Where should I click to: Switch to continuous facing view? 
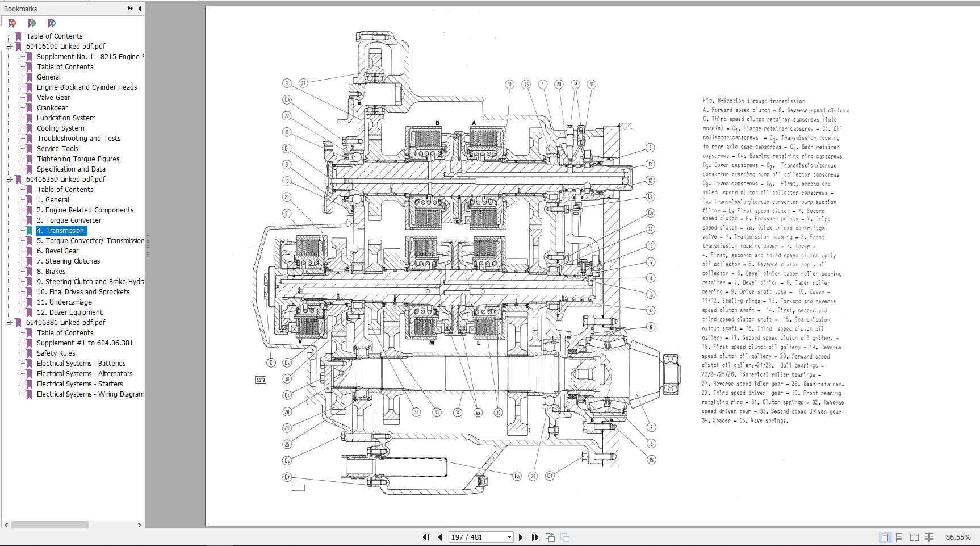(929, 537)
